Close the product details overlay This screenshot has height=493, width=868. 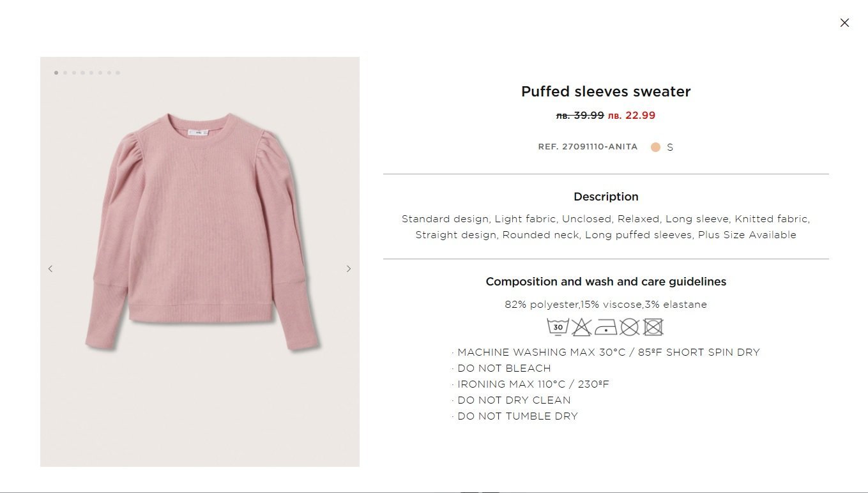[x=844, y=23]
